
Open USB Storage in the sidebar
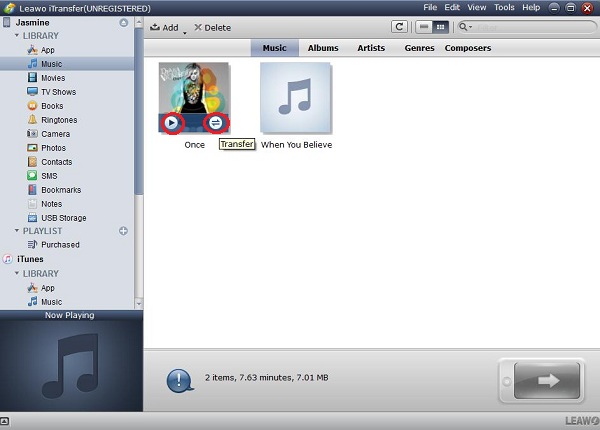[x=57, y=218]
